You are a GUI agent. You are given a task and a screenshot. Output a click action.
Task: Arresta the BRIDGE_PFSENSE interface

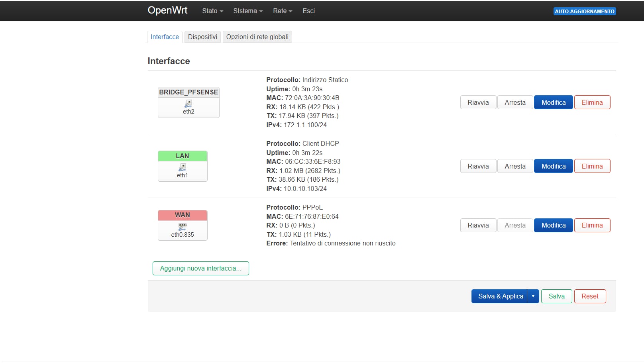click(515, 102)
